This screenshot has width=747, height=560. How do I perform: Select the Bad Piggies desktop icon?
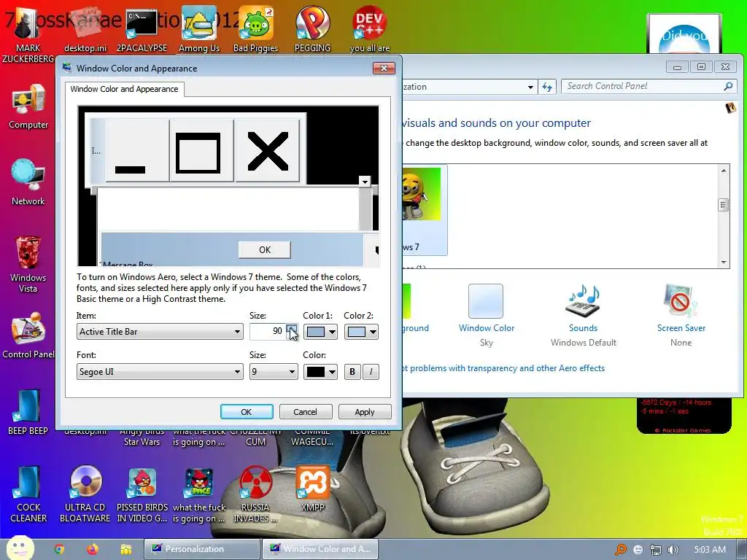click(x=256, y=29)
